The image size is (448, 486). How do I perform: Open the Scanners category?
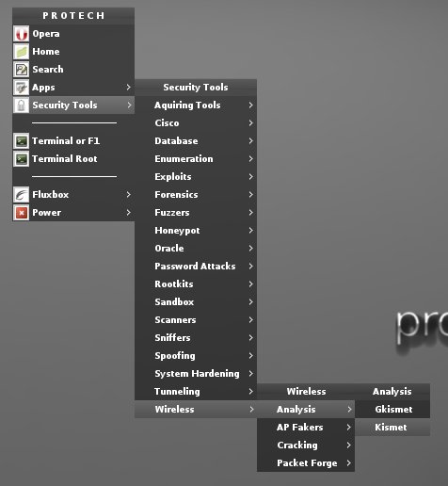point(196,320)
